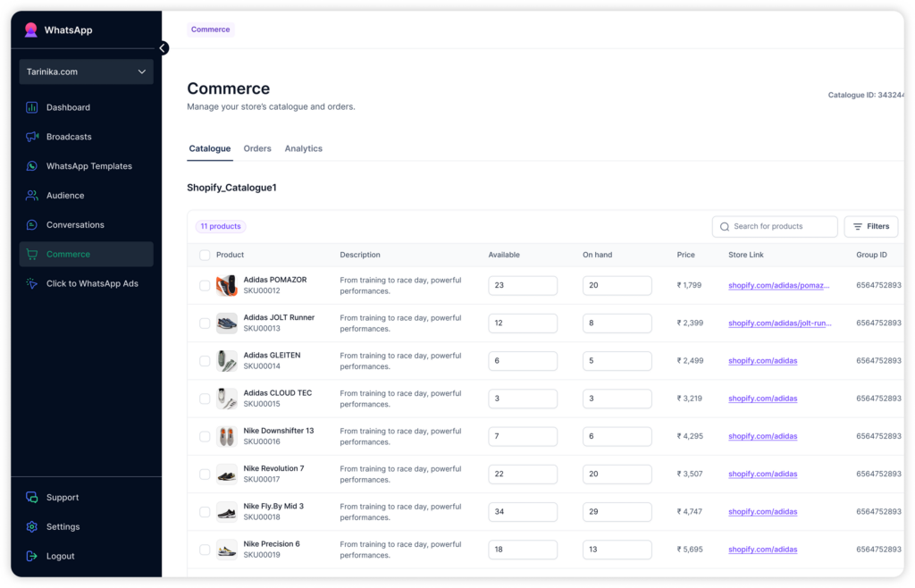Click the Nike Revolution 7 product thumbnail
This screenshot has height=588, width=915.
(226, 475)
